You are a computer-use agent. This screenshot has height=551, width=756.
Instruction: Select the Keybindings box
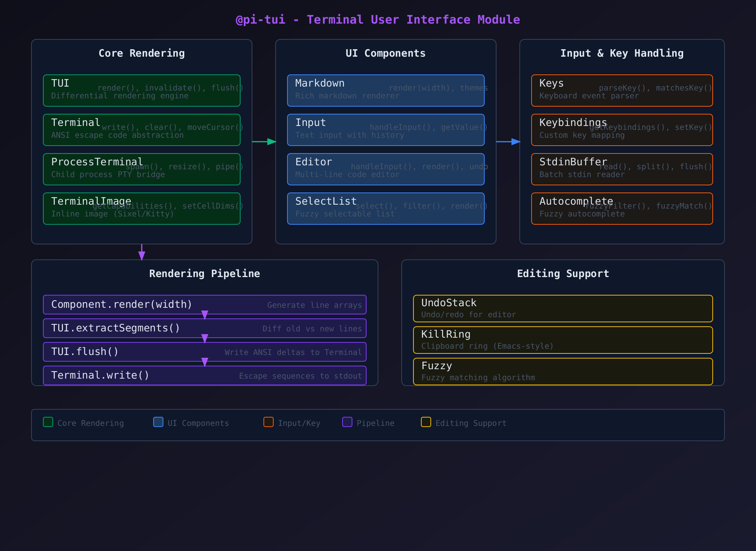pos(622,130)
